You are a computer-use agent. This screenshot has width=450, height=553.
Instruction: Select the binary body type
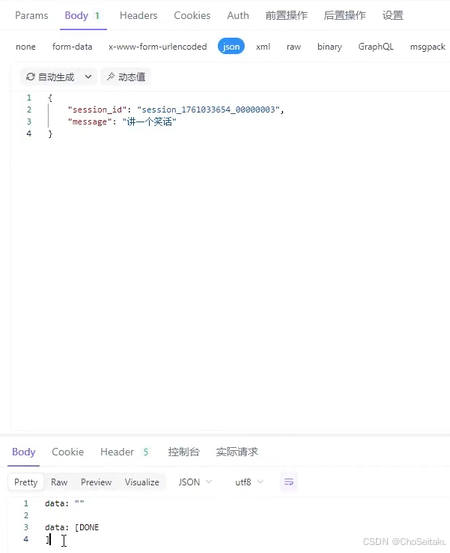329,47
